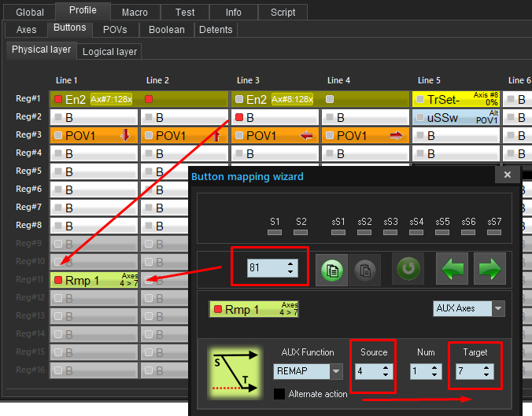This screenshot has width=532, height=416.
Task: Select B button in Reg#3 Line 5
Action: point(456,135)
